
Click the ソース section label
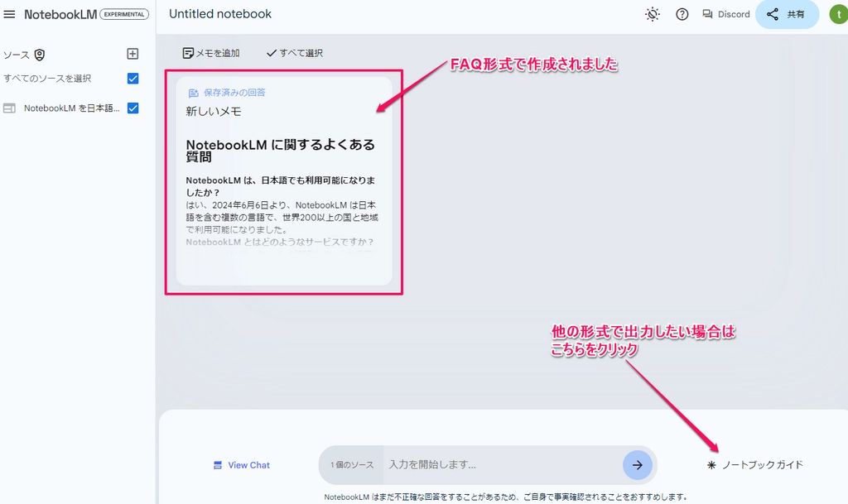coord(17,55)
